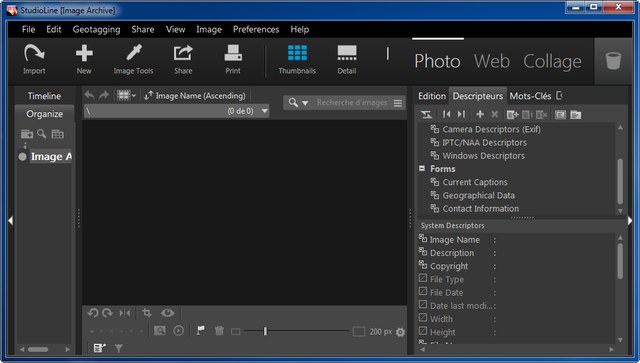Toggle the Height descriptor checkbox

(423, 331)
